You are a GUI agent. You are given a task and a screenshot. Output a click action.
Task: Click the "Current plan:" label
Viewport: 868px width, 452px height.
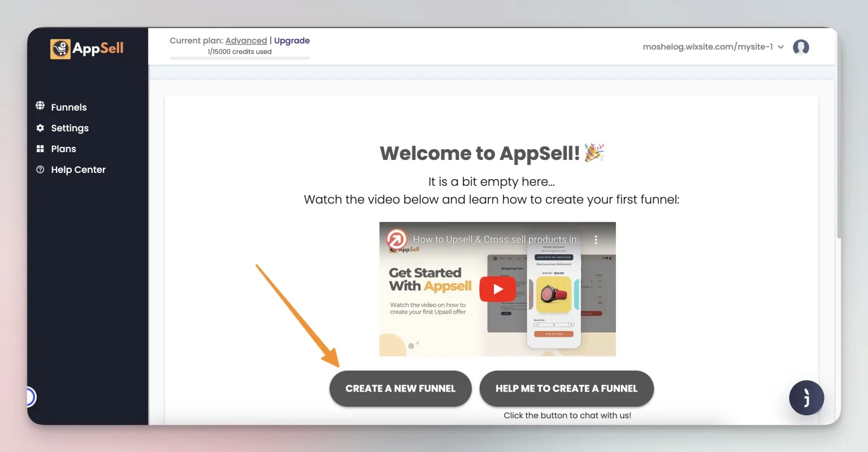point(196,41)
